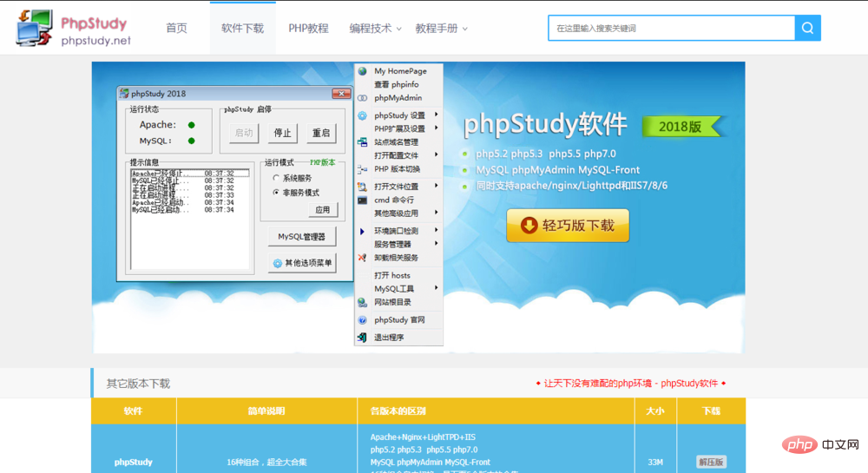868x473 pixels.
Task: Click the PHP 版本切换 switch icon
Action: [363, 169]
